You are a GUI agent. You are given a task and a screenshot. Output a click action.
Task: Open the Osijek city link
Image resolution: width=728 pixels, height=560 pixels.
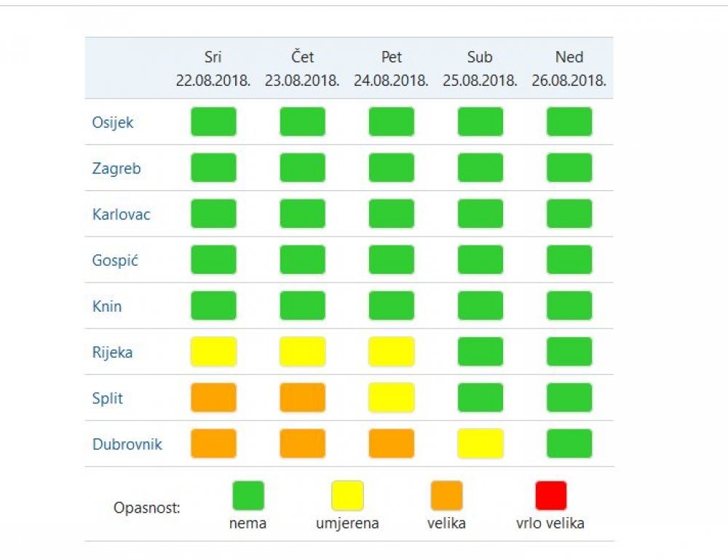(112, 122)
